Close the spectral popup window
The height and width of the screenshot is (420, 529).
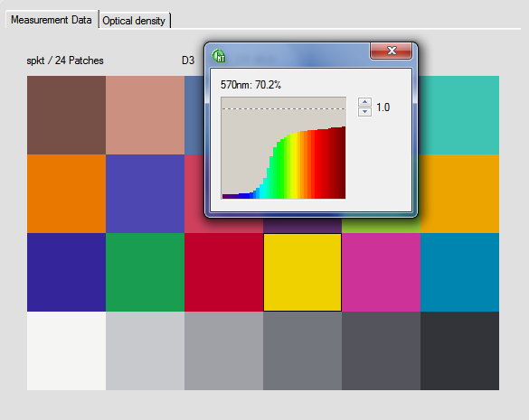pyautogui.click(x=392, y=51)
